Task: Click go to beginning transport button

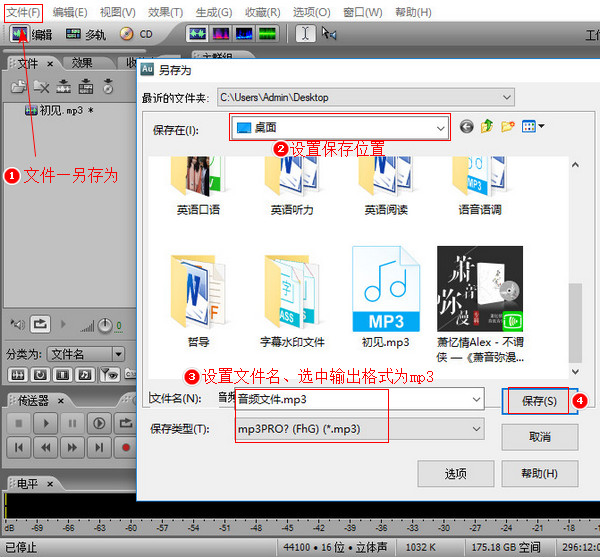Action: pyautogui.click(x=19, y=447)
